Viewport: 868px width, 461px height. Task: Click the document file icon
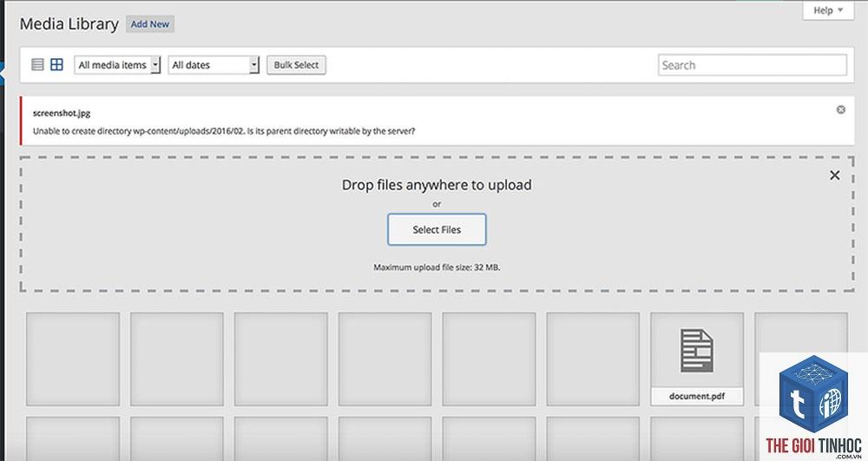coord(697,351)
